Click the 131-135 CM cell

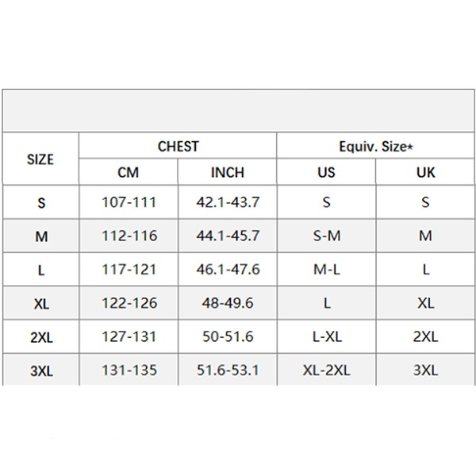pyautogui.click(x=129, y=370)
